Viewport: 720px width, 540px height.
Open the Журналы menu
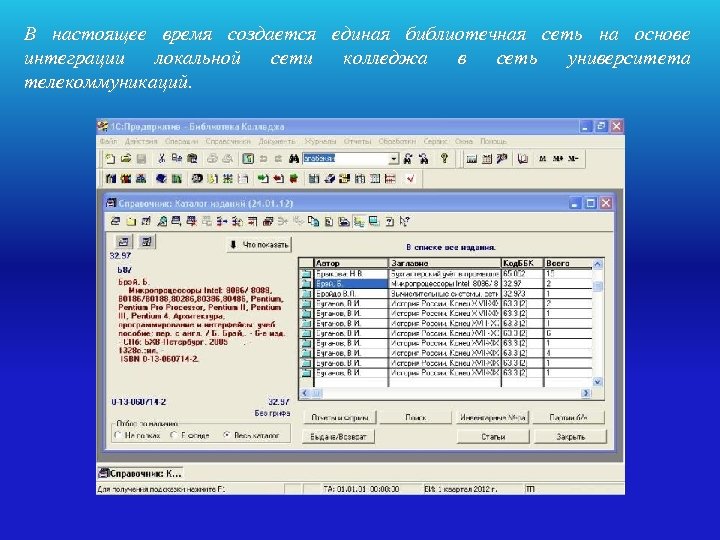(x=321, y=141)
